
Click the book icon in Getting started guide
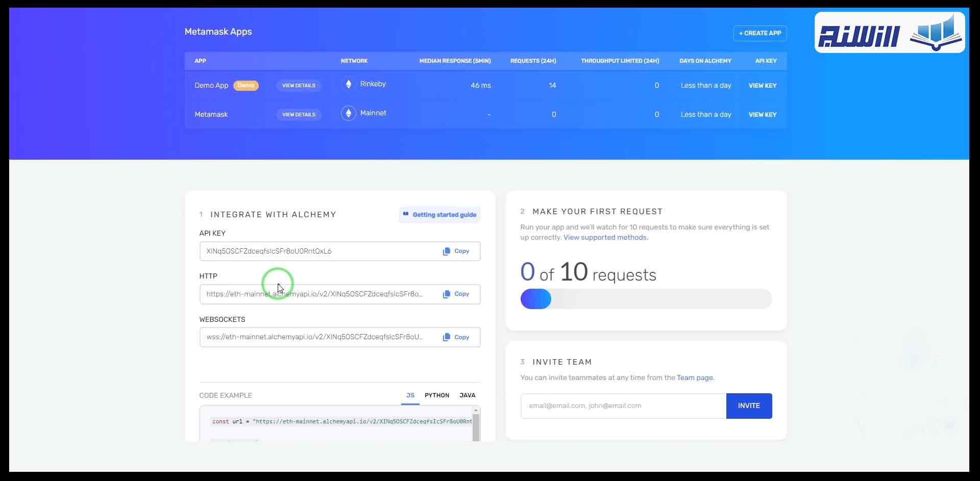pos(406,214)
